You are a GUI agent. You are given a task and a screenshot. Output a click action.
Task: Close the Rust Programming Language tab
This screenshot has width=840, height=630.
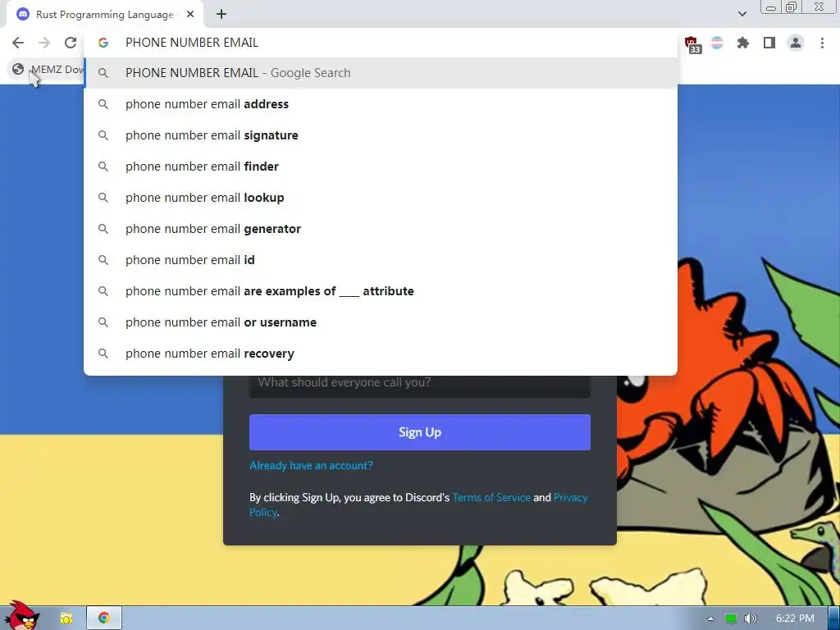pyautogui.click(x=190, y=15)
